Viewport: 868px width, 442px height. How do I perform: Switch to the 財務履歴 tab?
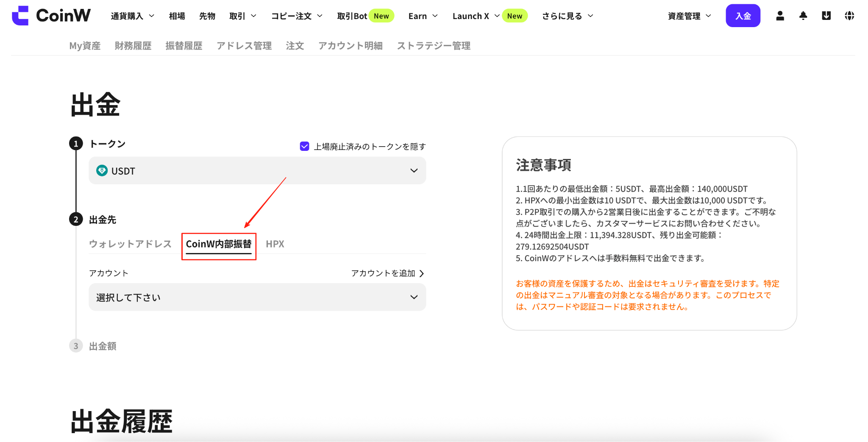(x=133, y=46)
